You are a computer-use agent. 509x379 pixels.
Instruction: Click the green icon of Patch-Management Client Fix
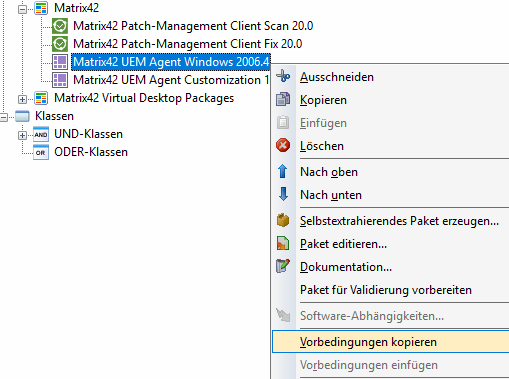point(60,44)
